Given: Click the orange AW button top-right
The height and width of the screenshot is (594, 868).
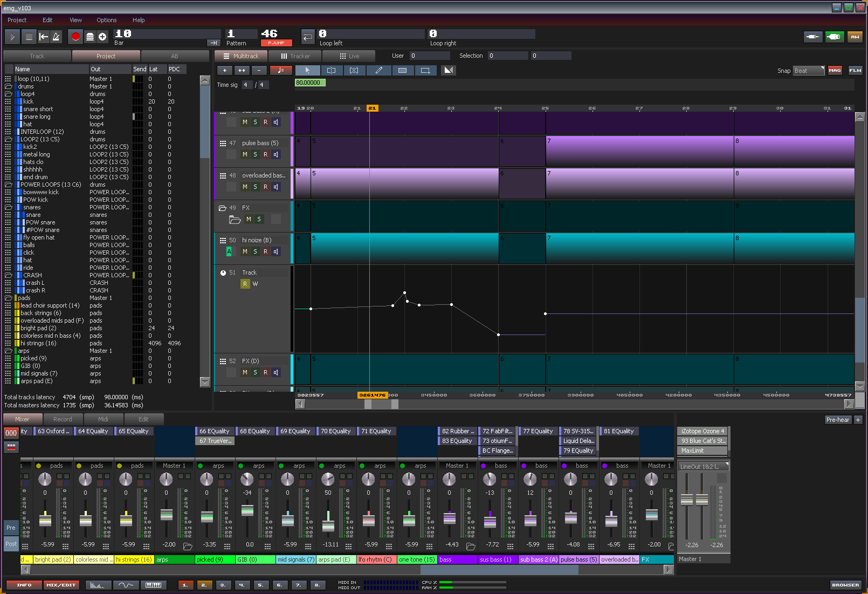Looking at the screenshot, I should click(x=855, y=37).
